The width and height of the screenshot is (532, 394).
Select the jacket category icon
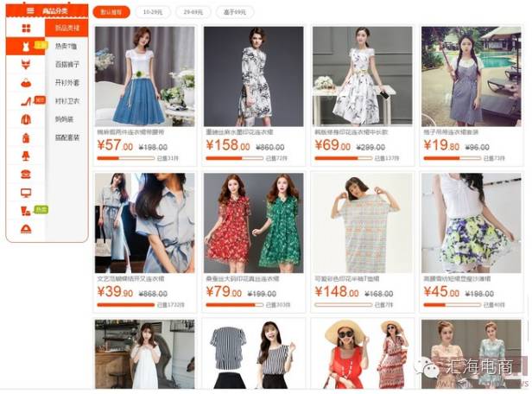[26, 119]
